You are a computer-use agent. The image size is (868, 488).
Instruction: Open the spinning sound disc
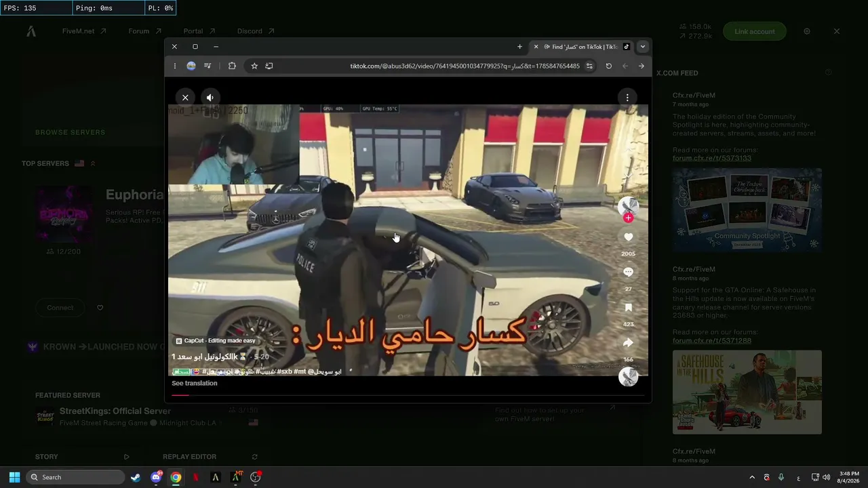click(628, 377)
